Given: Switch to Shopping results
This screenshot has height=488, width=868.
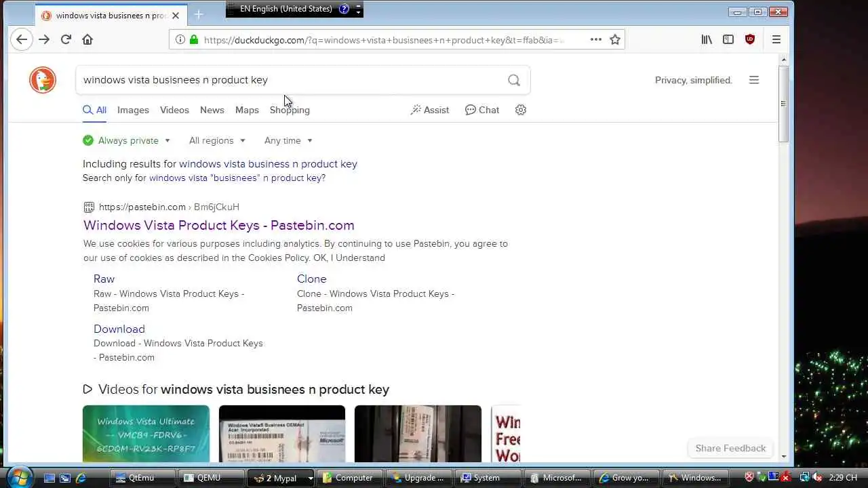Looking at the screenshot, I should (290, 110).
